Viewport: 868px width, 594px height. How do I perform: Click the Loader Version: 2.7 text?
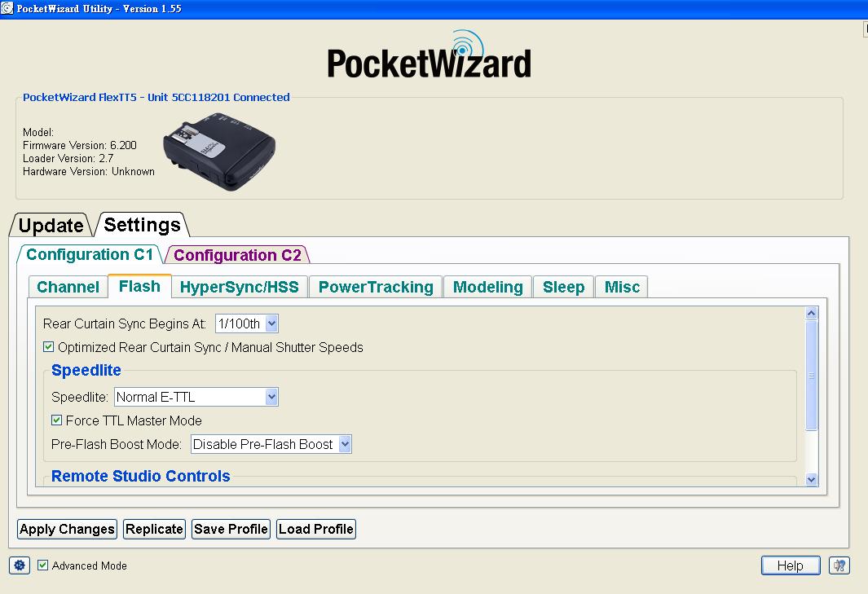68,158
